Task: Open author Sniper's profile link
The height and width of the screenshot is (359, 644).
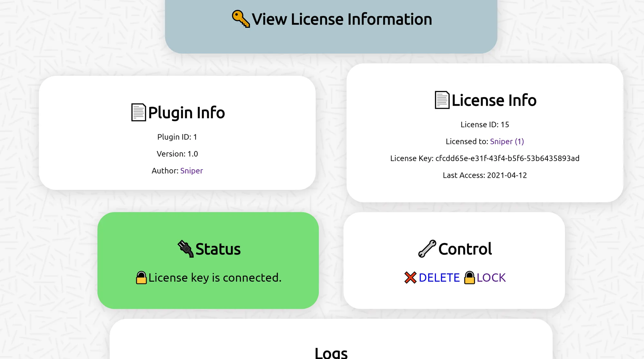Action: point(191,171)
